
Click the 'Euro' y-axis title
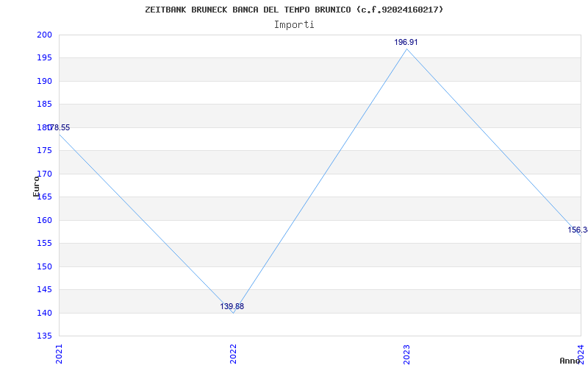[x=36, y=186]
